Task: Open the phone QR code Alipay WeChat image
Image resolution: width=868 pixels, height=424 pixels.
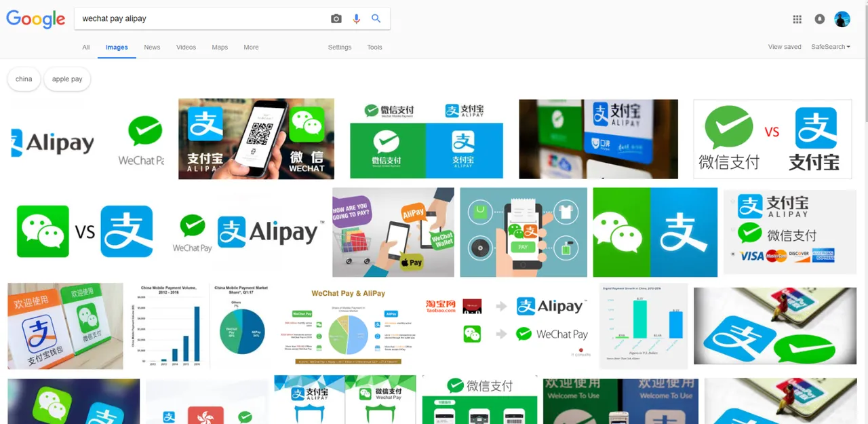Action: 256,139
